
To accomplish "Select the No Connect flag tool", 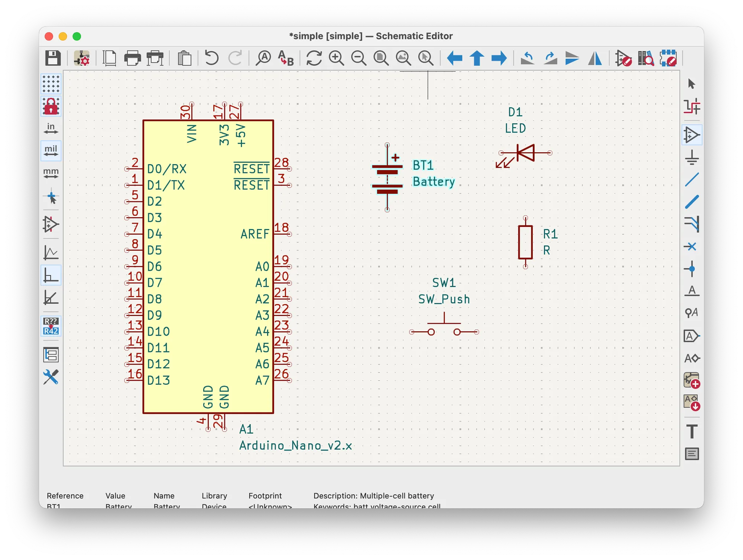I will (692, 247).
